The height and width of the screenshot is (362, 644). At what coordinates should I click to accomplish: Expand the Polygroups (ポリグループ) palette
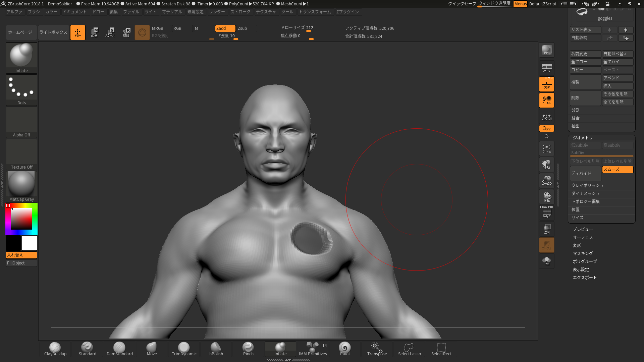[585, 262]
